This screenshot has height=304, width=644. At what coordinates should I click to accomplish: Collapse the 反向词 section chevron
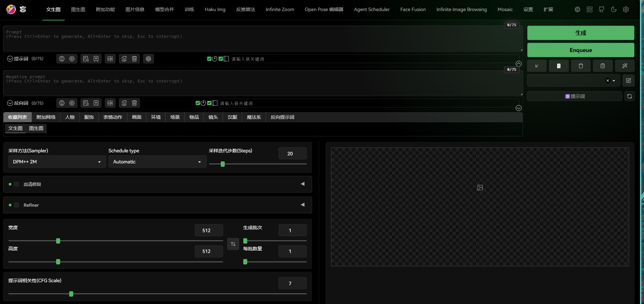click(x=10, y=103)
